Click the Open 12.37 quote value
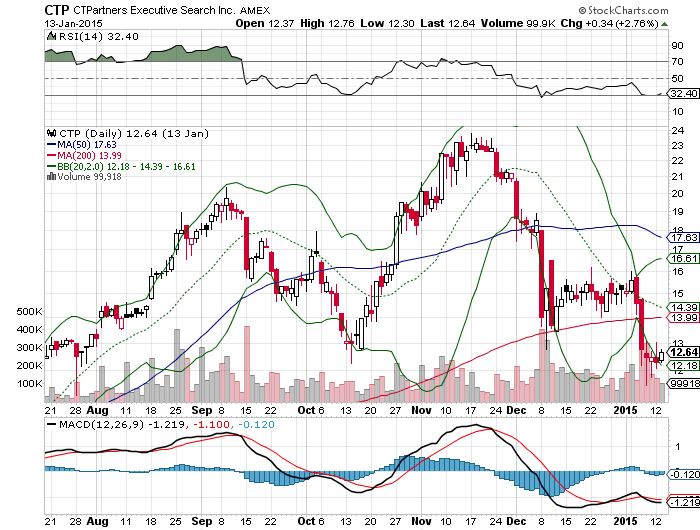 (265, 24)
